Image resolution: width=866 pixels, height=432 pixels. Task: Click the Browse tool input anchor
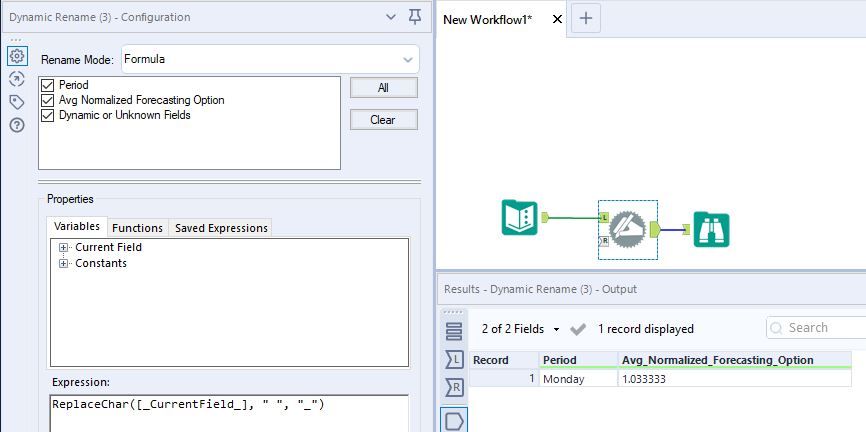pyautogui.click(x=687, y=229)
